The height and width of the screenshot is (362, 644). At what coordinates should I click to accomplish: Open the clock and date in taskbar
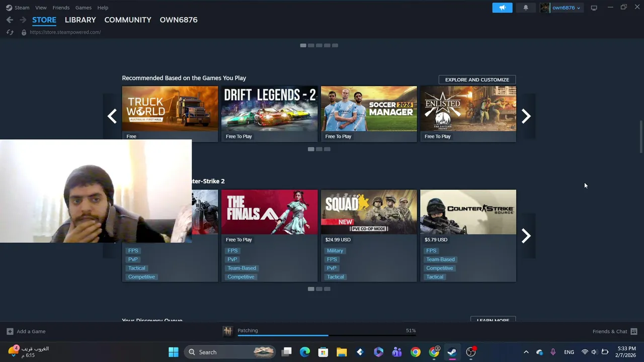625,352
